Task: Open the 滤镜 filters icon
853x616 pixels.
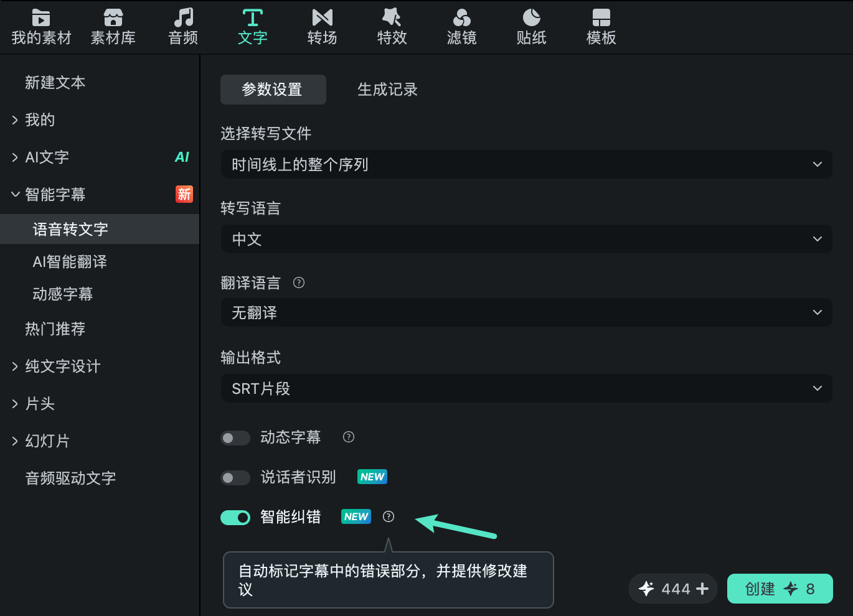Action: [x=462, y=17]
